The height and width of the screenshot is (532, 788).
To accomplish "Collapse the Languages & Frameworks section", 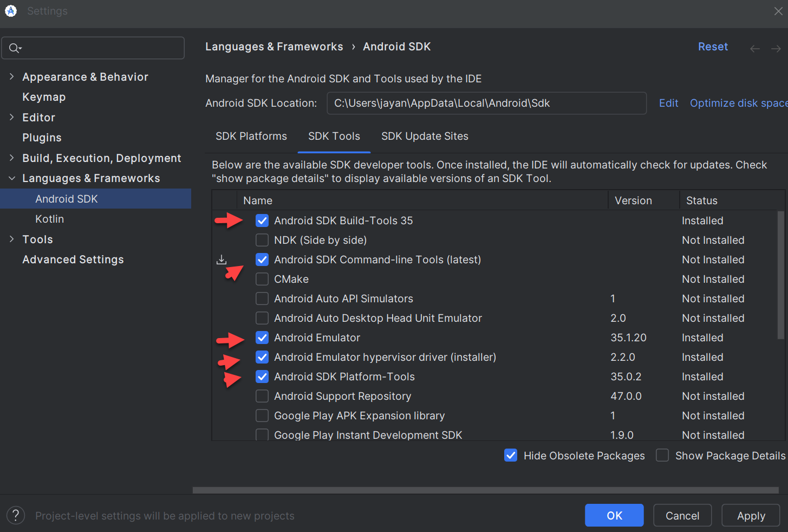I will click(12, 178).
